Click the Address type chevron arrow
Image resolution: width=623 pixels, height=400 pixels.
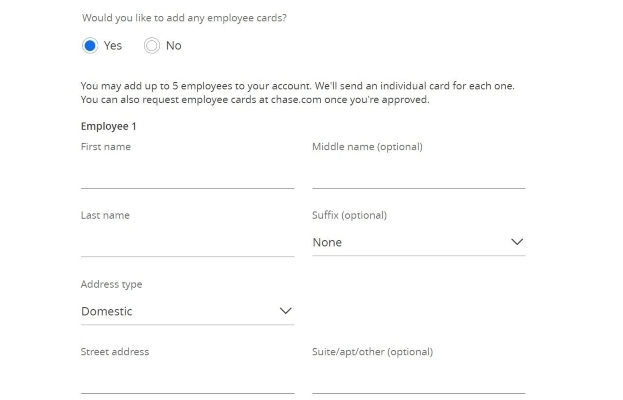(286, 311)
